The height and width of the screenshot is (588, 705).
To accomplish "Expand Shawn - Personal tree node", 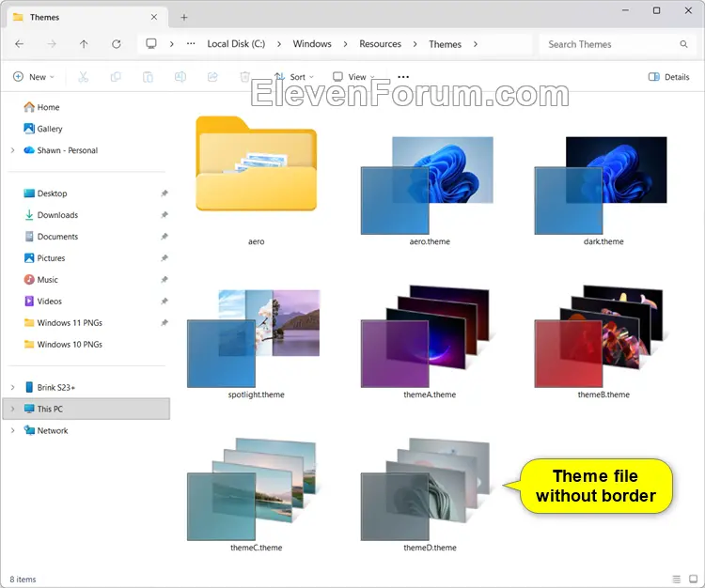I will (12, 150).
